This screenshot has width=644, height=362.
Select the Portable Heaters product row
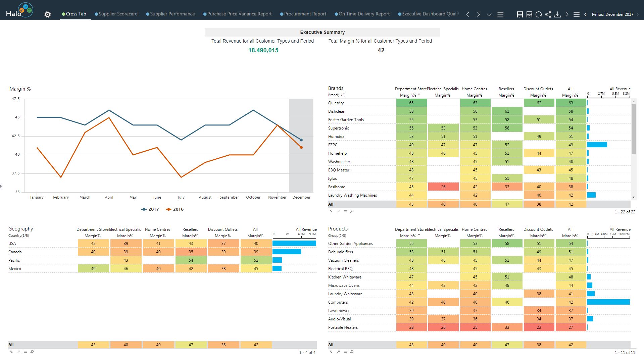479,327
